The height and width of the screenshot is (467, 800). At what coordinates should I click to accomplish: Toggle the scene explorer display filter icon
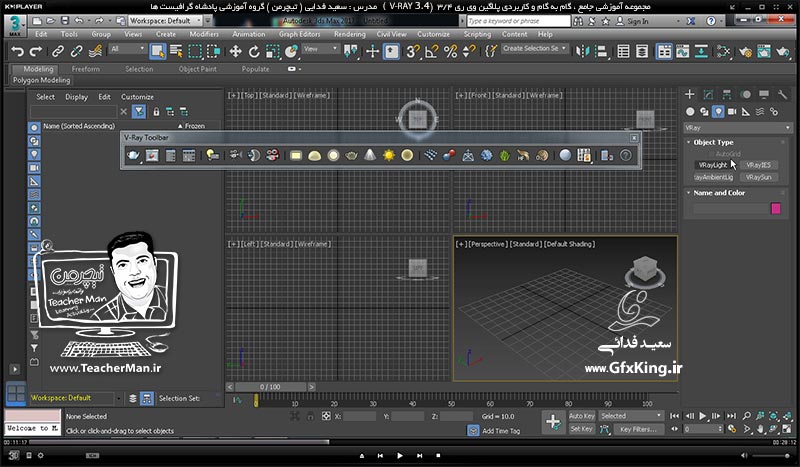click(x=139, y=111)
